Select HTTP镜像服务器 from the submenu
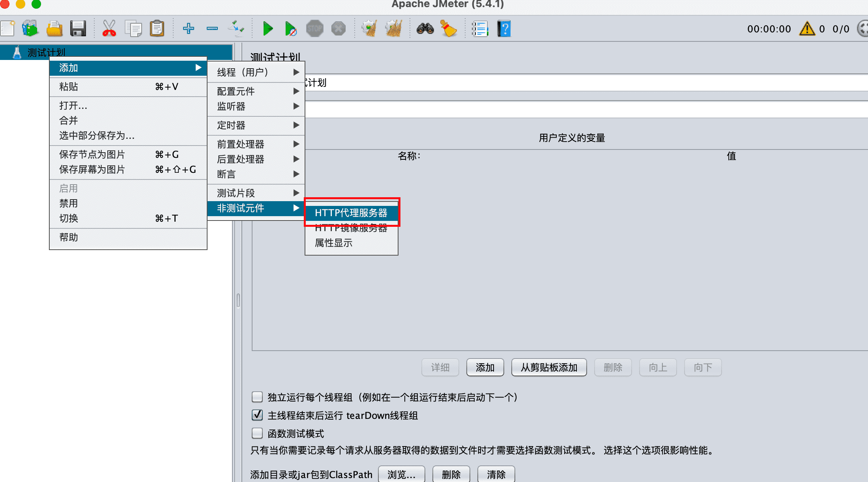 point(352,228)
